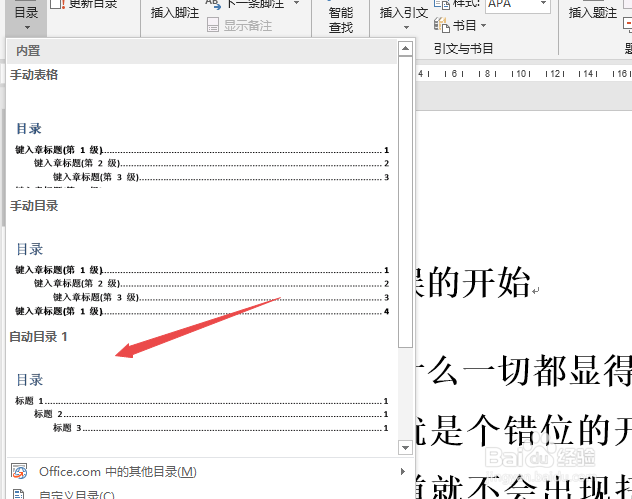Open the APA citation style combo box
Viewport: 632px width, 499px height.
pos(517,5)
